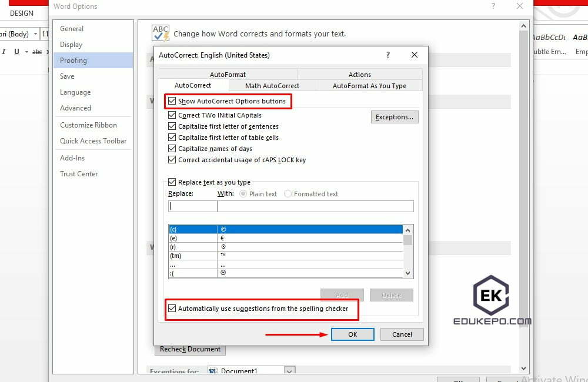Disable Automatically use suggestions from spelling checker
This screenshot has height=382, width=588.
tap(172, 309)
